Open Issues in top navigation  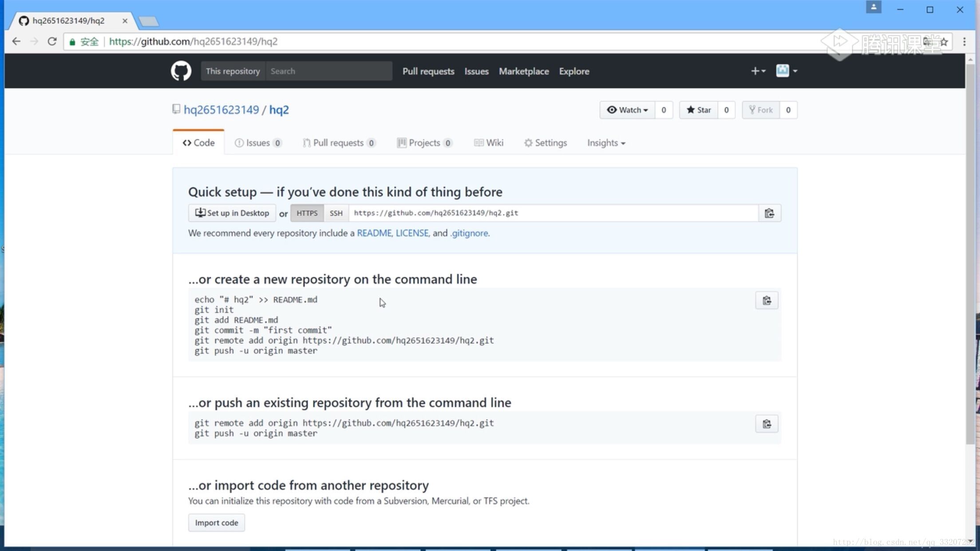476,71
